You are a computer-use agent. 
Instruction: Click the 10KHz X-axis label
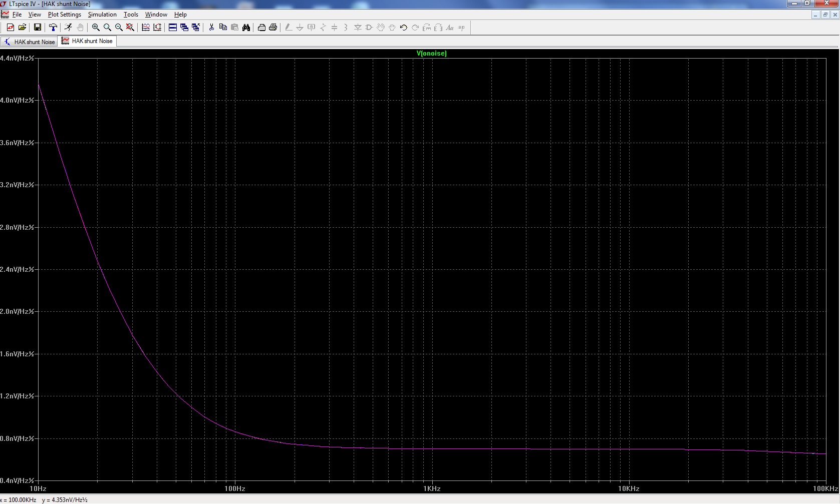[x=629, y=488]
